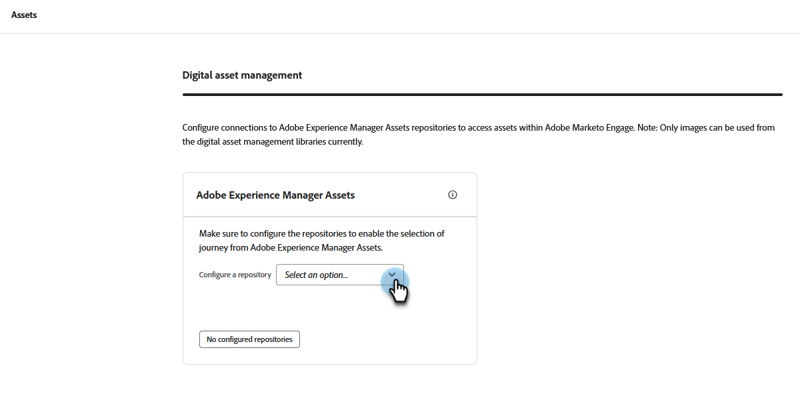Click the blank space above "No configured repositories"

tap(249, 312)
